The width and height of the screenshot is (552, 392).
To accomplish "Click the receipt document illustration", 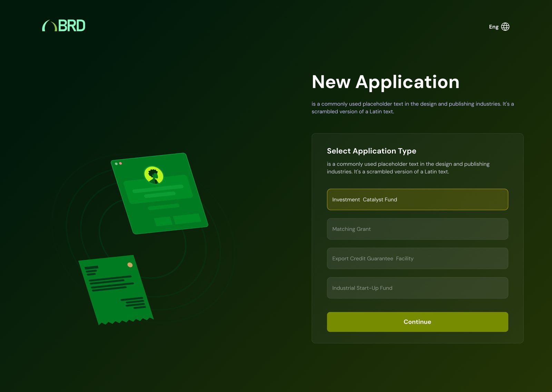I will (116, 290).
